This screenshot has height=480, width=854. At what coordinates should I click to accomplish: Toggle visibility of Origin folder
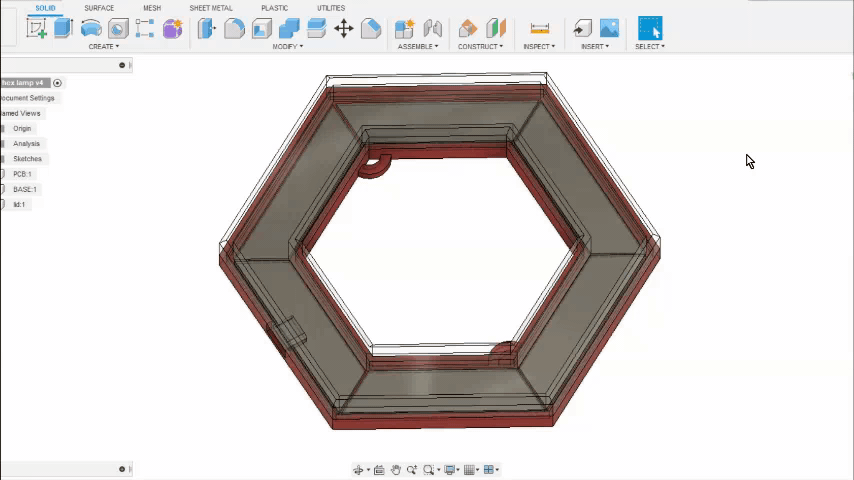3,129
